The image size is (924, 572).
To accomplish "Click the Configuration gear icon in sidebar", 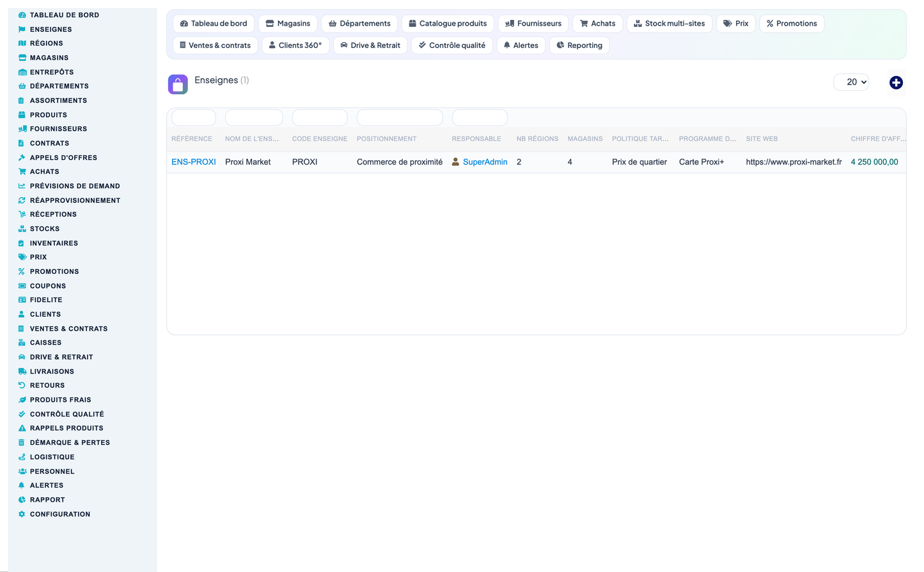I will [x=22, y=514].
